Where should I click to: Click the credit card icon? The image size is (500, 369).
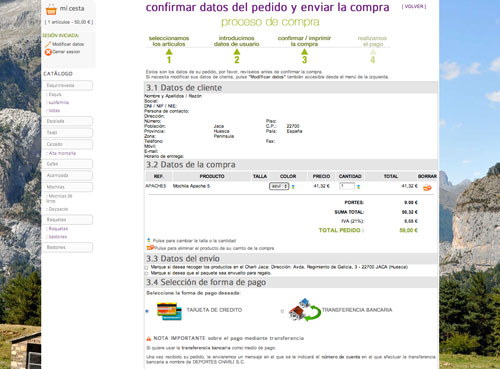coord(169,311)
